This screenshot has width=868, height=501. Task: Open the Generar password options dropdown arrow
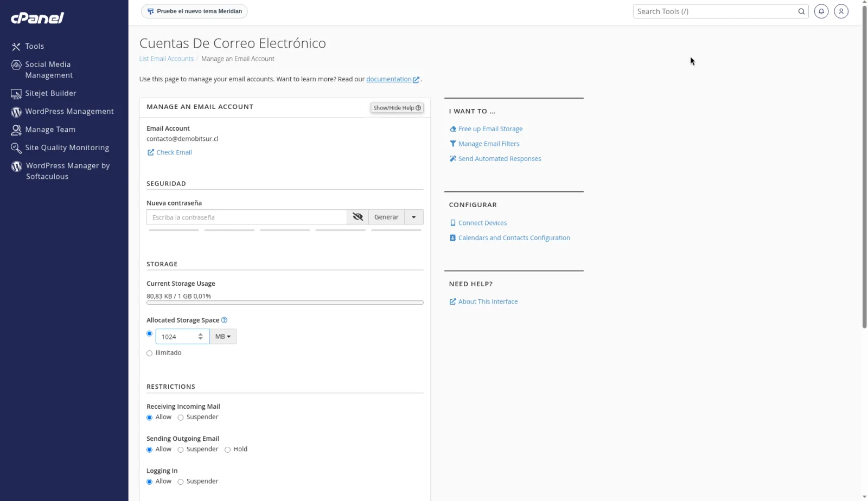click(x=414, y=217)
